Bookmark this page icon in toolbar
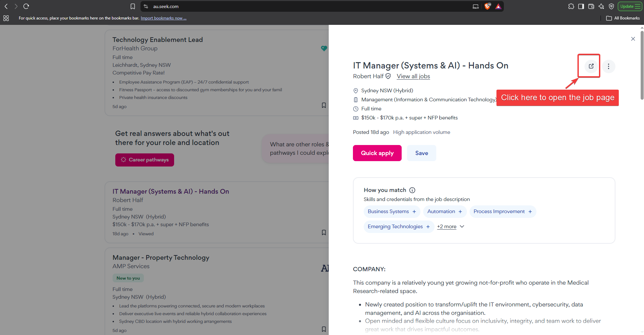 click(x=133, y=6)
